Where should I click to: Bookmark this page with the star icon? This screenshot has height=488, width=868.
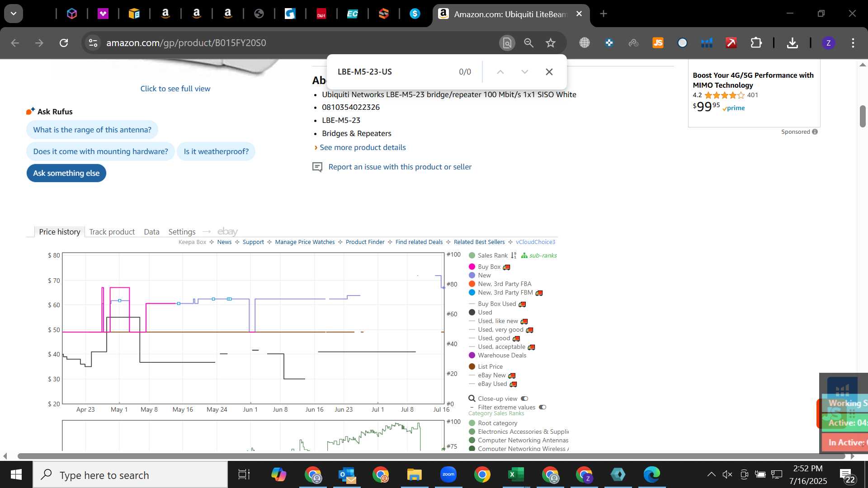[550, 43]
